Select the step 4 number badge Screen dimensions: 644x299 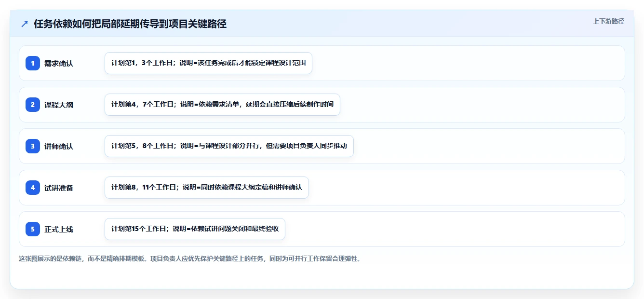33,188
